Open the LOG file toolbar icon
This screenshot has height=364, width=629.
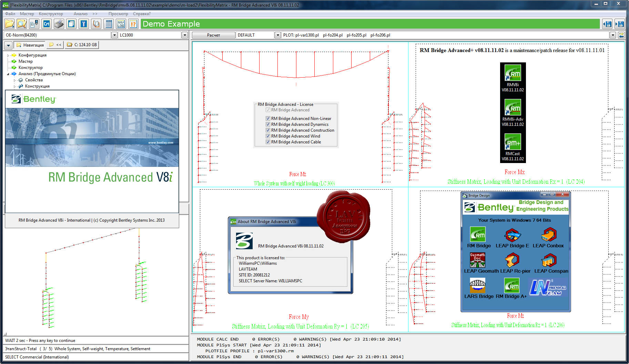[121, 24]
